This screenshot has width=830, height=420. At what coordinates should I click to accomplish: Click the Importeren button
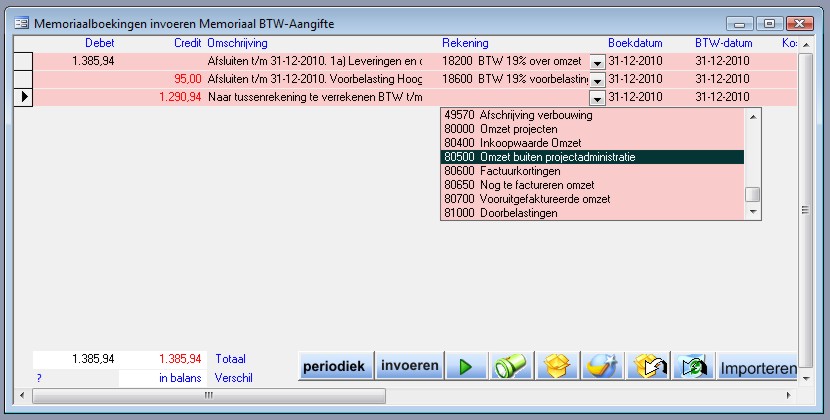(757, 368)
